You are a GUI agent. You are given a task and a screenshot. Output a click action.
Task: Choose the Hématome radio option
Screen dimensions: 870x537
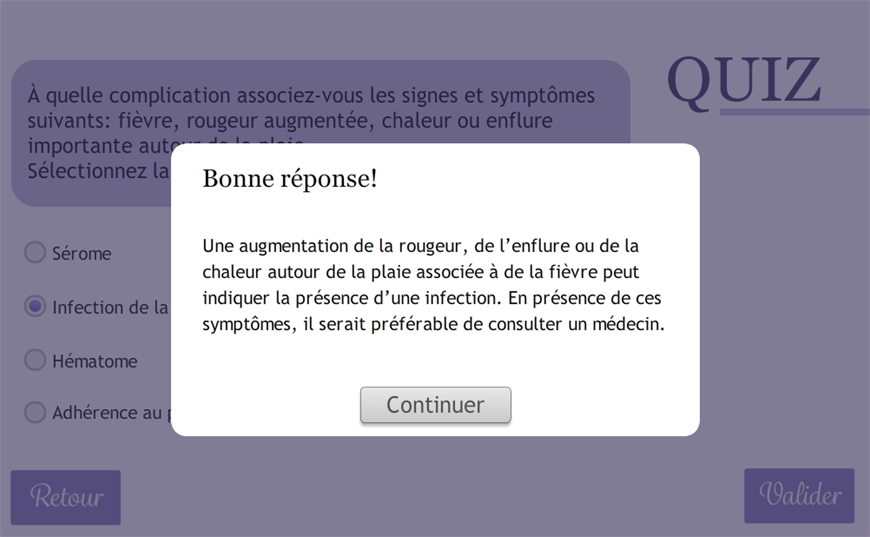35,360
